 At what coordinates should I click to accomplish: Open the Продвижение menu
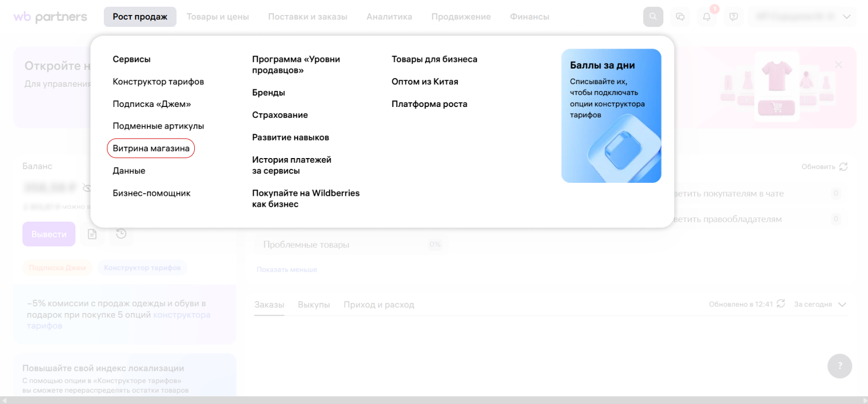pos(461,17)
